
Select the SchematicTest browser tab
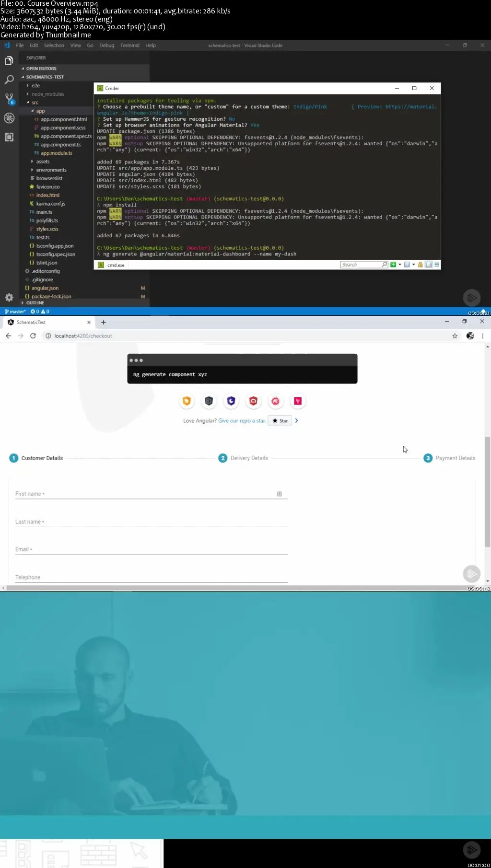[48, 323]
